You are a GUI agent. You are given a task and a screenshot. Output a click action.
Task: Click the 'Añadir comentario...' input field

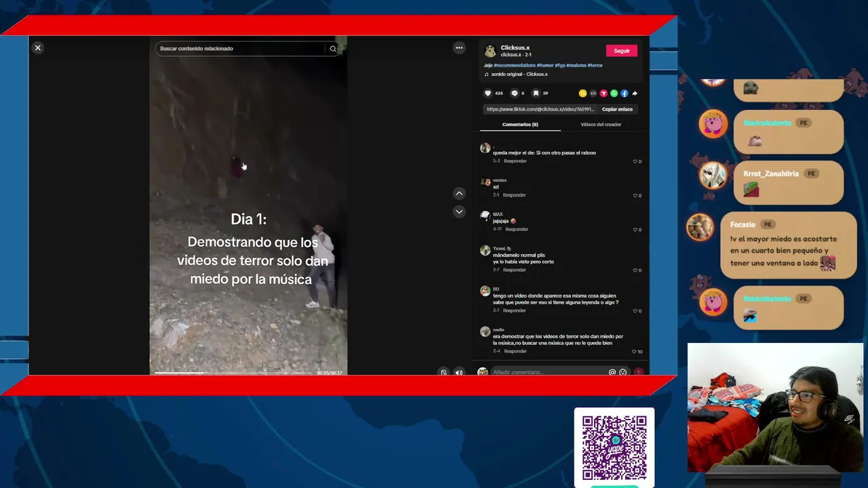click(549, 372)
